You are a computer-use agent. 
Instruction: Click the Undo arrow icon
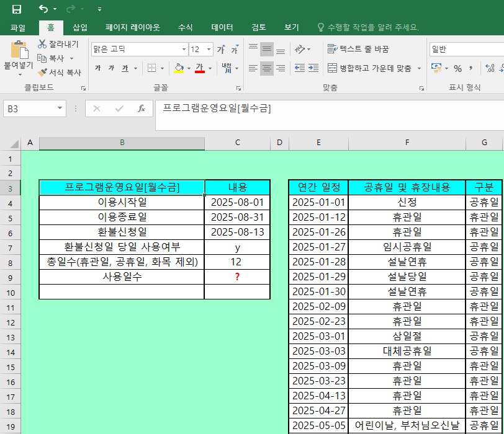pos(43,9)
